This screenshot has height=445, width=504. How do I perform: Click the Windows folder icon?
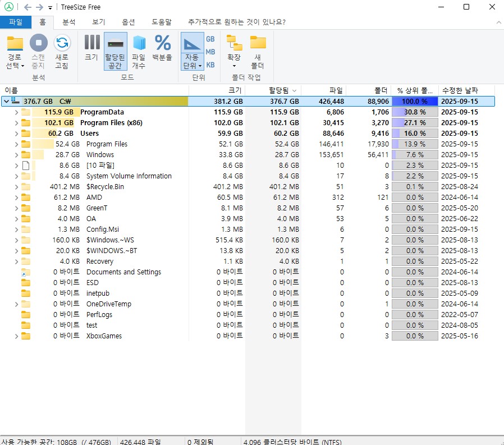click(26, 154)
